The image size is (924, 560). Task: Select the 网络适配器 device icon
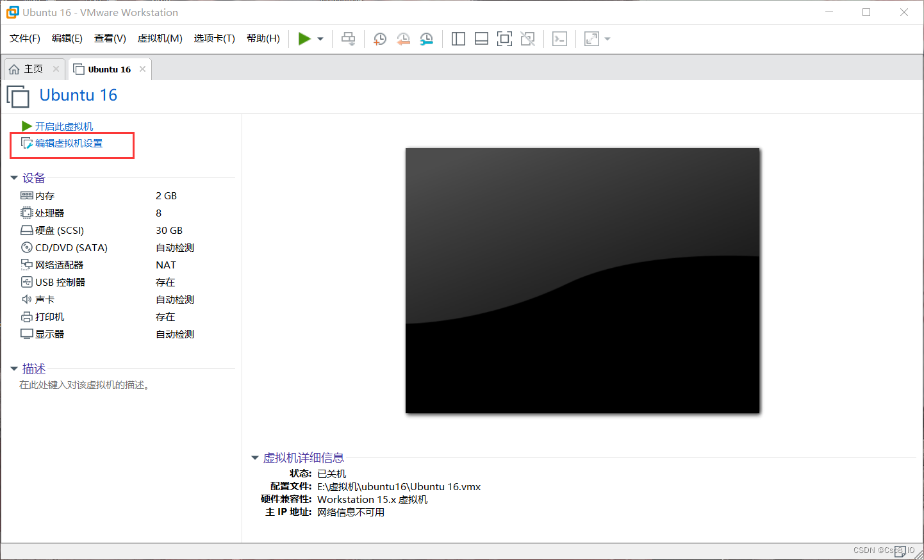(26, 265)
